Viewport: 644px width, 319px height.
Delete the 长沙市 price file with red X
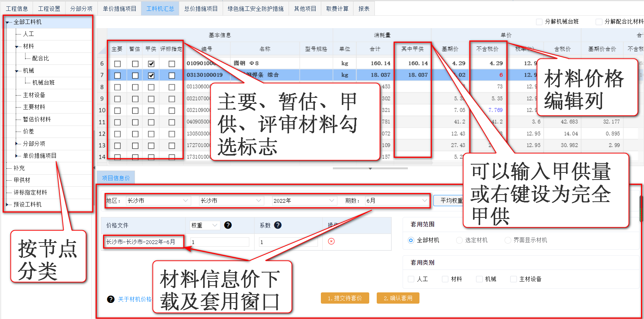coord(331,241)
